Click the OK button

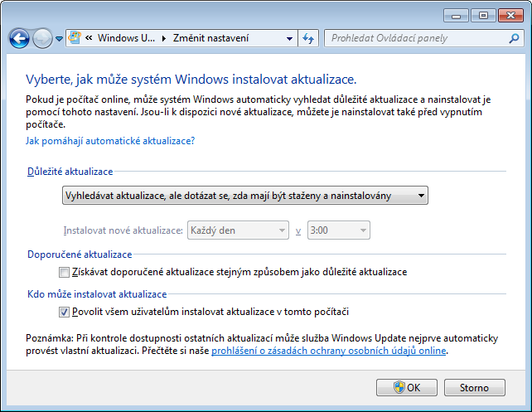pyautogui.click(x=407, y=388)
